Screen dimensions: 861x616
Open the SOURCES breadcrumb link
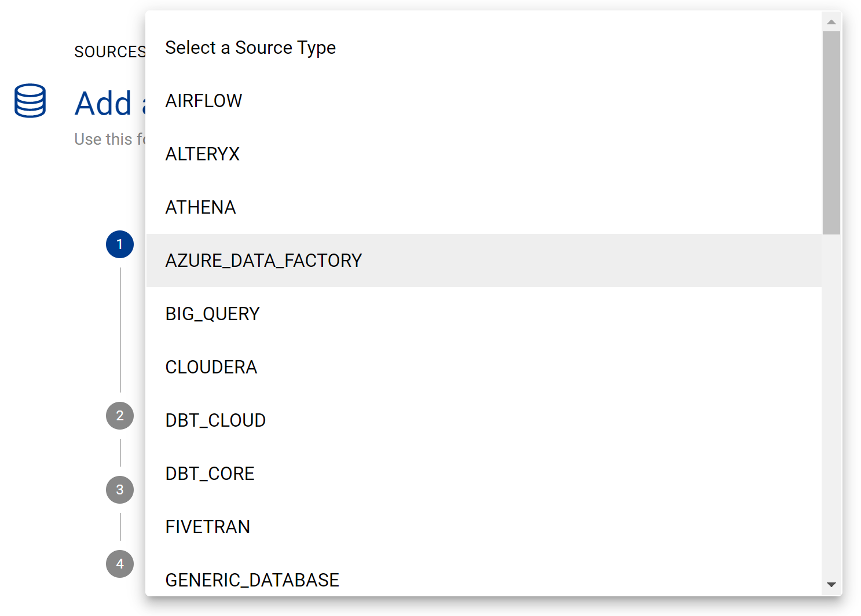coord(111,52)
